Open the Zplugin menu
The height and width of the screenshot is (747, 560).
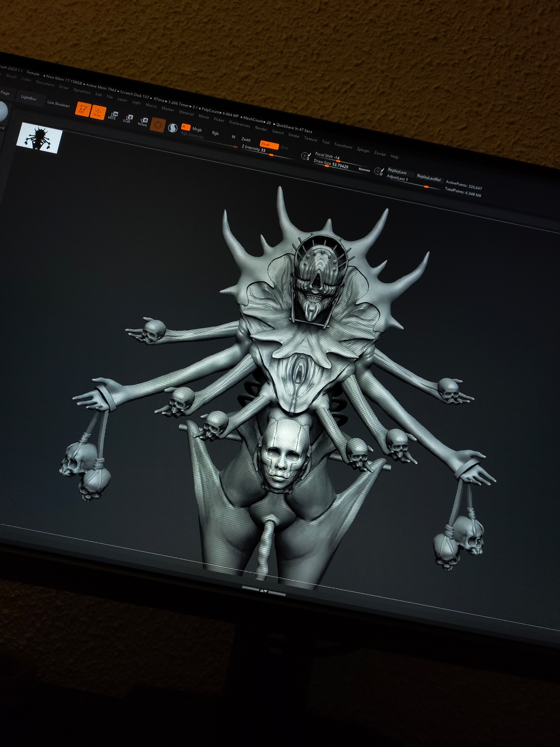point(363,150)
